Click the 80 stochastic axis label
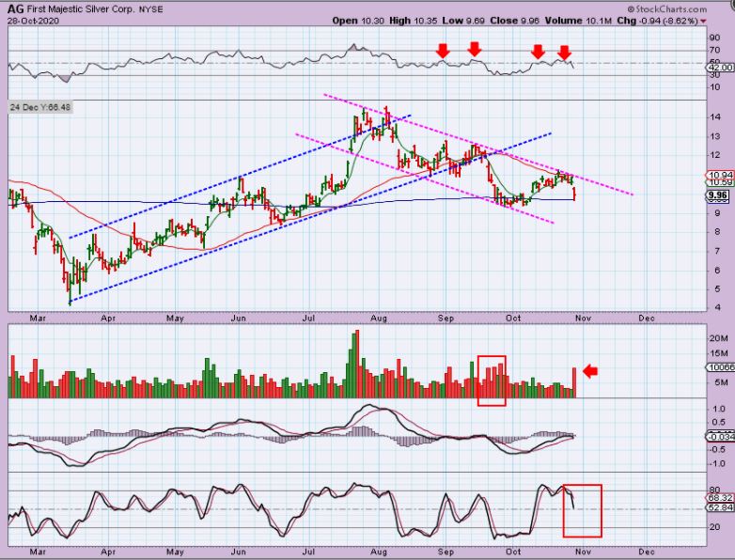 click(x=715, y=490)
